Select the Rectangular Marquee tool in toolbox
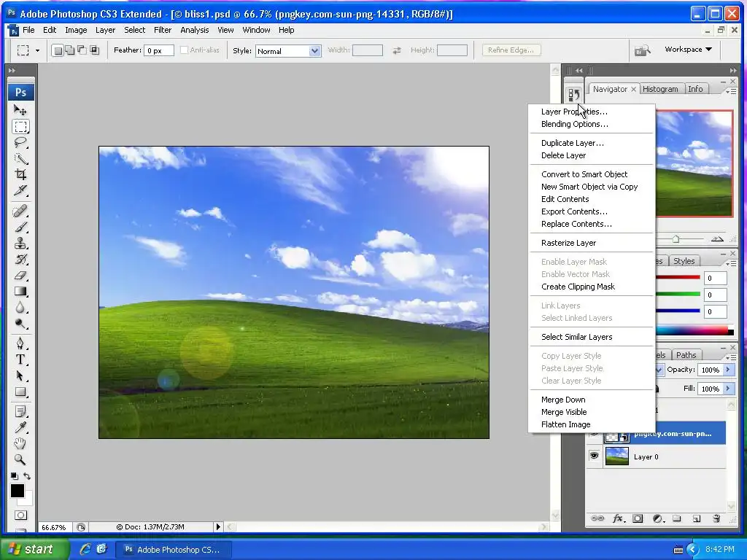The height and width of the screenshot is (560, 747). tap(20, 127)
